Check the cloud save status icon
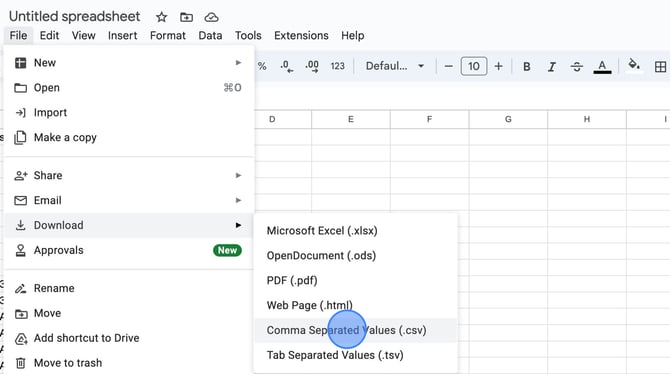 (211, 17)
